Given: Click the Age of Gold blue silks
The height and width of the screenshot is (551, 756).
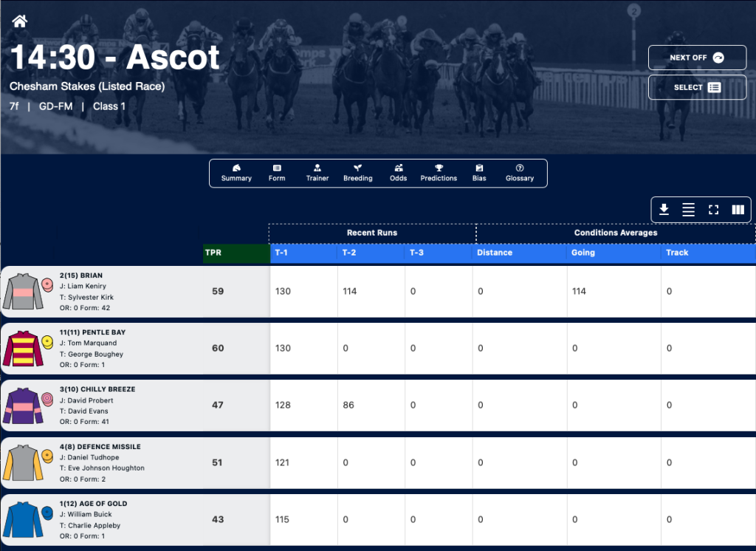Looking at the screenshot, I should pyautogui.click(x=23, y=520).
